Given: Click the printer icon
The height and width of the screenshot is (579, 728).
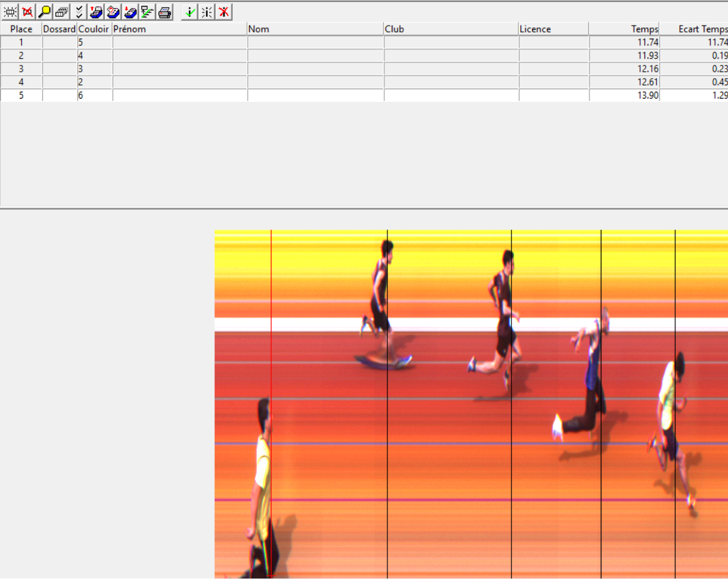Looking at the screenshot, I should pos(165,12).
